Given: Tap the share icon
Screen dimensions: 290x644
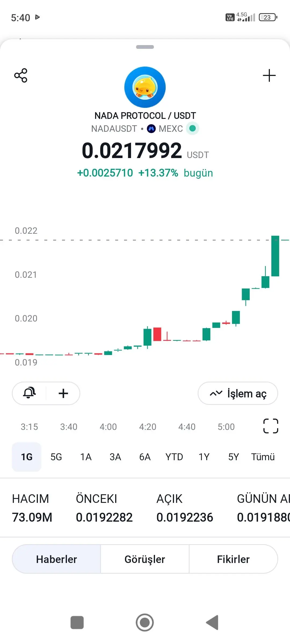Looking at the screenshot, I should coord(21,75).
